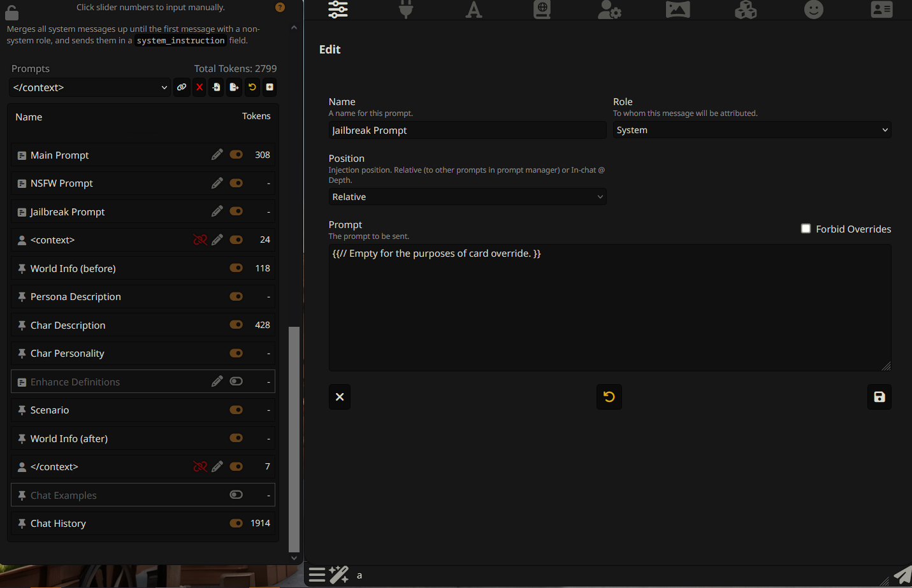Click the import prompts icon
The width and height of the screenshot is (912, 588).
[217, 87]
